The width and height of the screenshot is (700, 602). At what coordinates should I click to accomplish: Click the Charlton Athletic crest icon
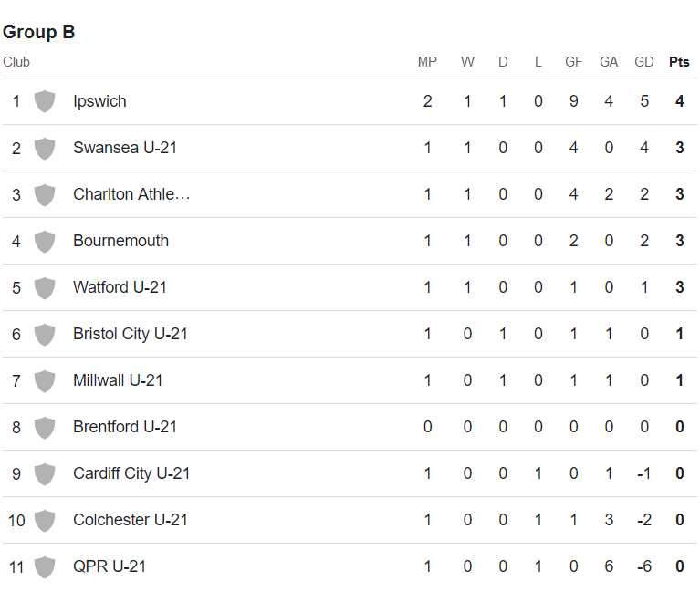point(45,194)
